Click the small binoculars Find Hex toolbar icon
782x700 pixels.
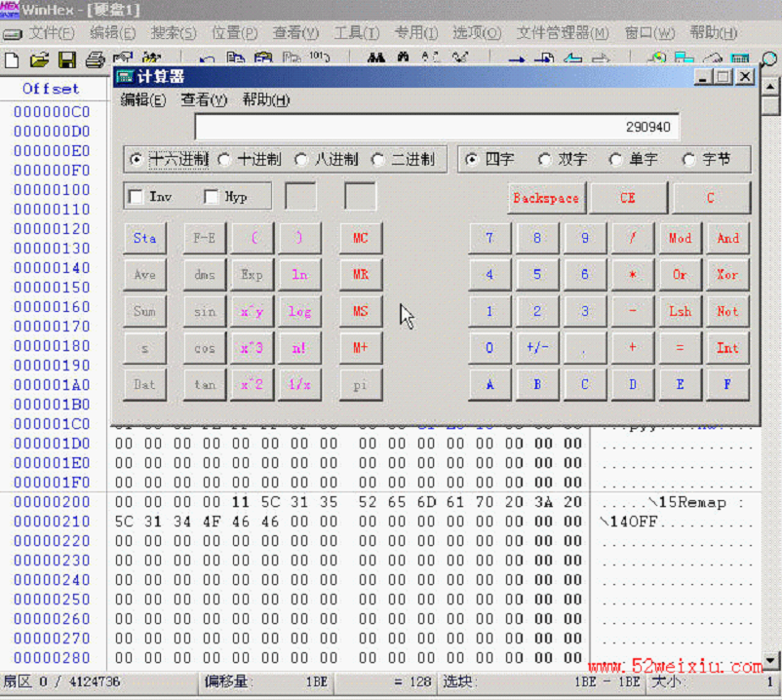(x=403, y=58)
